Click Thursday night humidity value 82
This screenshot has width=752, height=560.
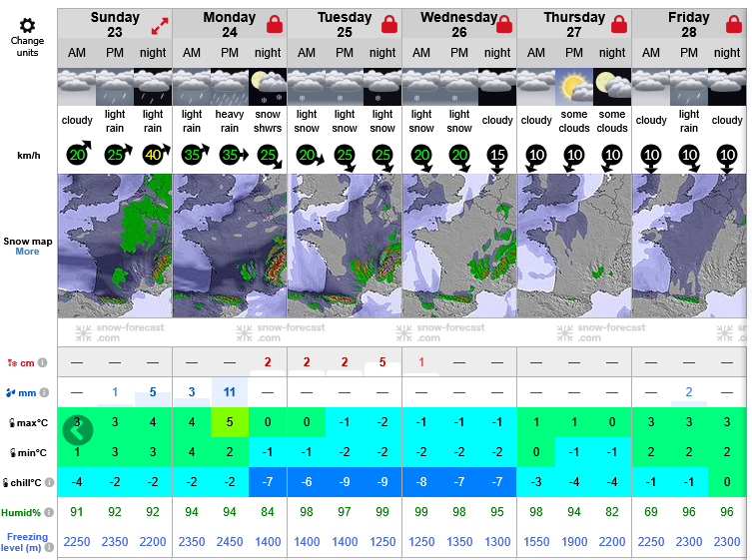(612, 511)
